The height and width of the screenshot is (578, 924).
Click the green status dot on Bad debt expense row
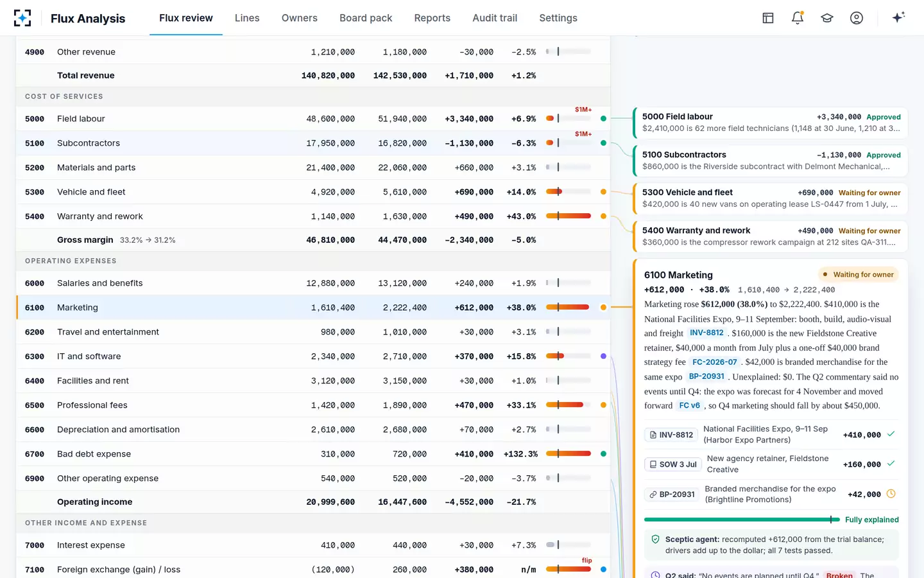coord(603,454)
